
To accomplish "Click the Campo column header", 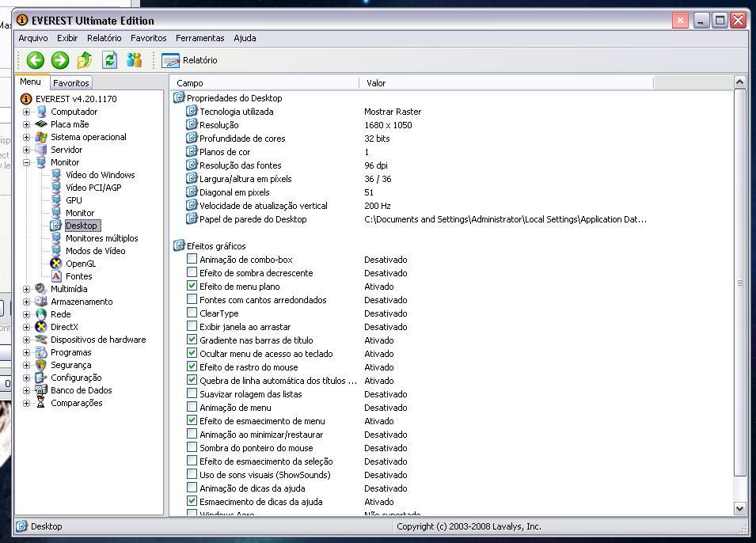I will pyautogui.click(x=264, y=83).
